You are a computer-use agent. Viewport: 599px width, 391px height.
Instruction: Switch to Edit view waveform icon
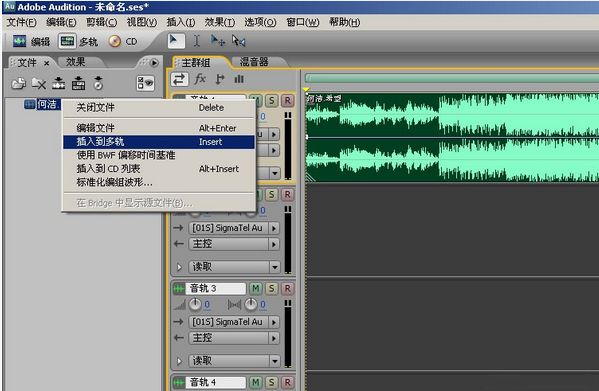pos(19,41)
